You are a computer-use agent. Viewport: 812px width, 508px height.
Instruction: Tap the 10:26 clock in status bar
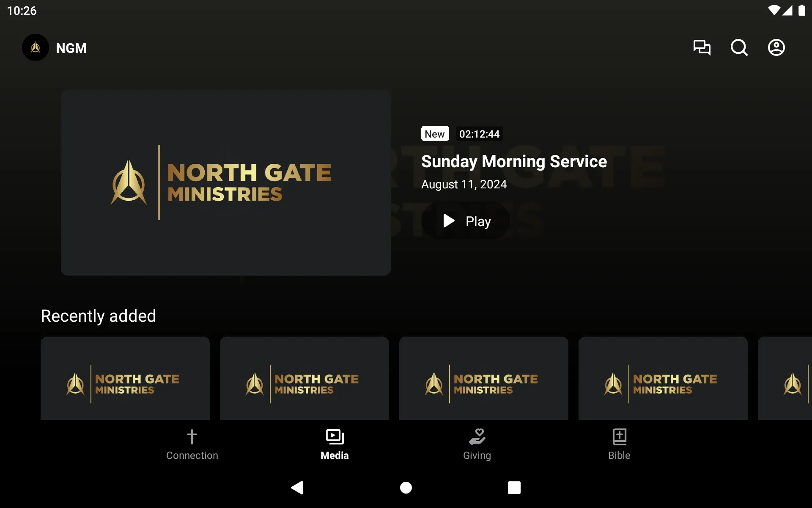22,11
